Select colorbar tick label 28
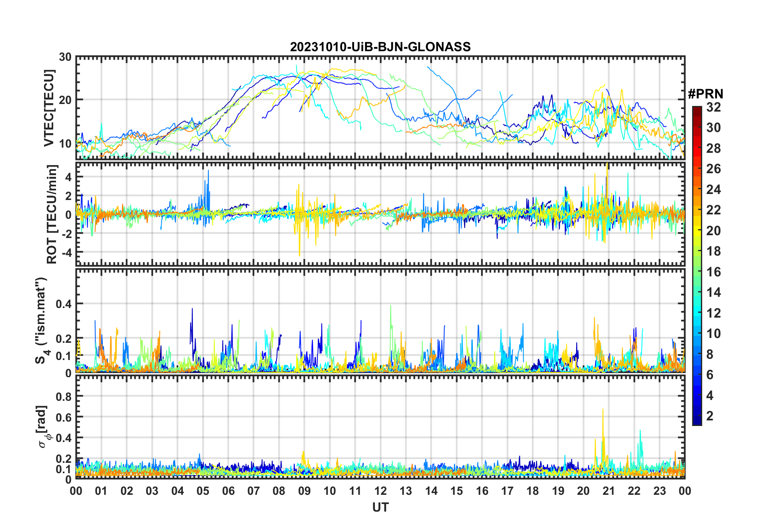 click(x=713, y=148)
